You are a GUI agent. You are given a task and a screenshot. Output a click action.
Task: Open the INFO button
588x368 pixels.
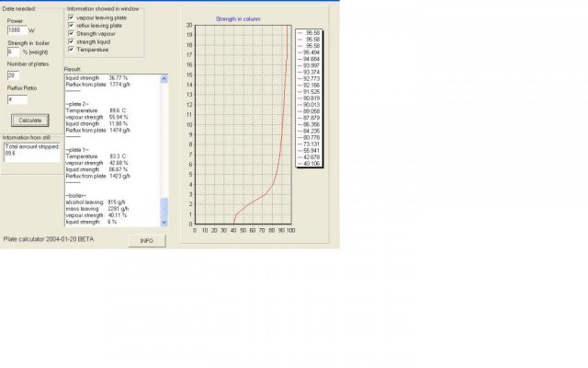pos(146,240)
